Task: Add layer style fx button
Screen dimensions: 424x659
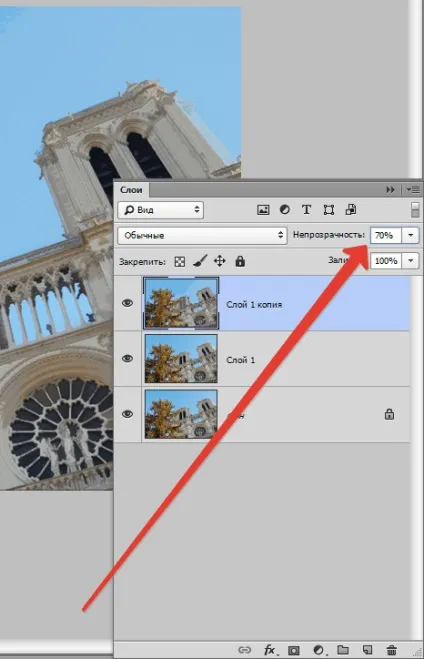Action: pyautogui.click(x=270, y=650)
